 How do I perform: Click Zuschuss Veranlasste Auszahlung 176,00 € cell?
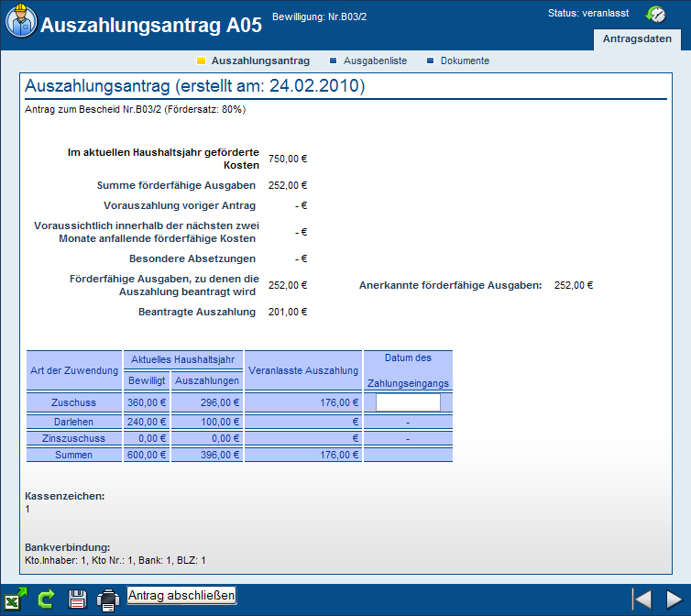[x=303, y=402]
